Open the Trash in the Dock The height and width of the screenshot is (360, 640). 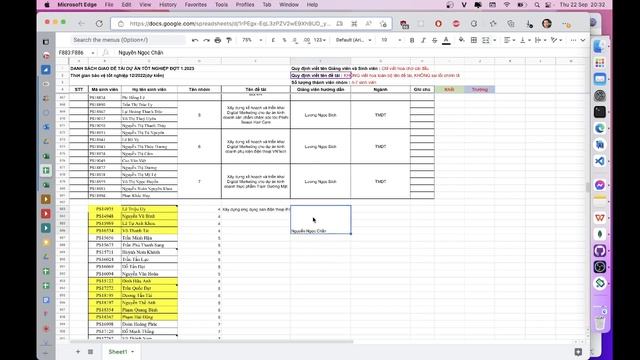(599, 322)
